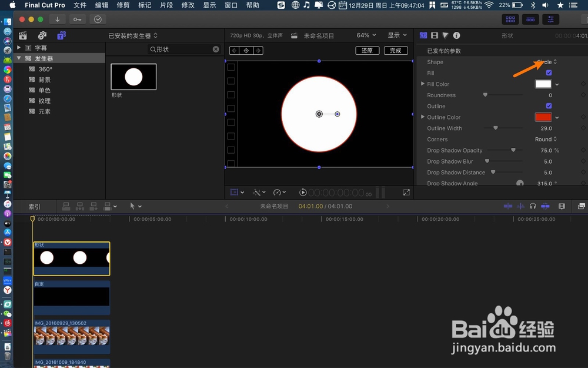Show photos and audio sidebar icon
The width and height of the screenshot is (588, 368).
pyautogui.click(x=42, y=35)
